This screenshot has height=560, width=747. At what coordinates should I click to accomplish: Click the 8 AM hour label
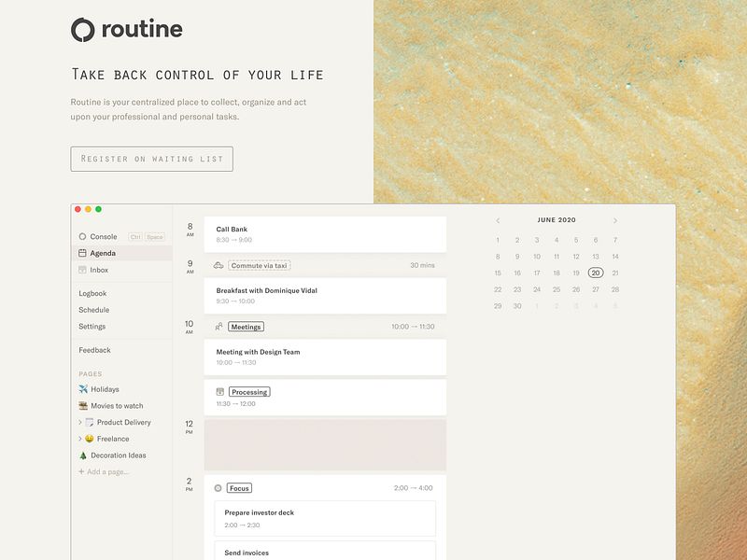190,230
